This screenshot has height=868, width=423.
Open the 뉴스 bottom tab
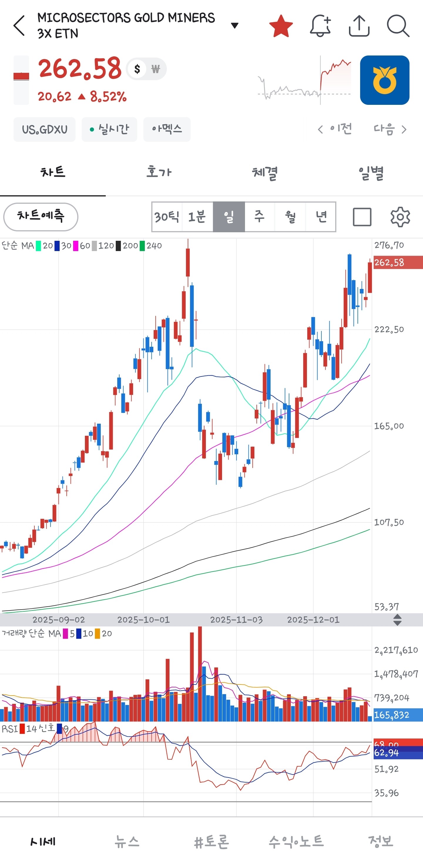click(127, 842)
